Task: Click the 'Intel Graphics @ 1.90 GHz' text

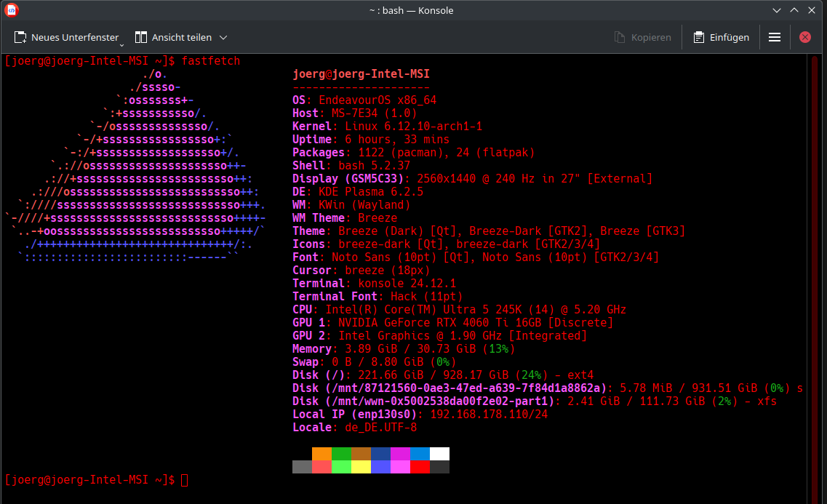Action: (420, 336)
